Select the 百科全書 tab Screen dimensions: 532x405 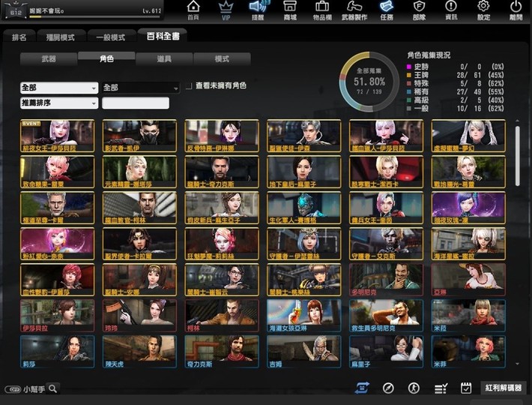click(x=163, y=36)
